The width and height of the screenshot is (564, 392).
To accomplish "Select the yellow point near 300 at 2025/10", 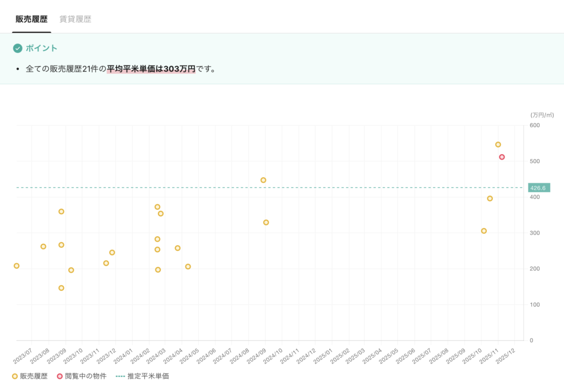I will 484,231.
